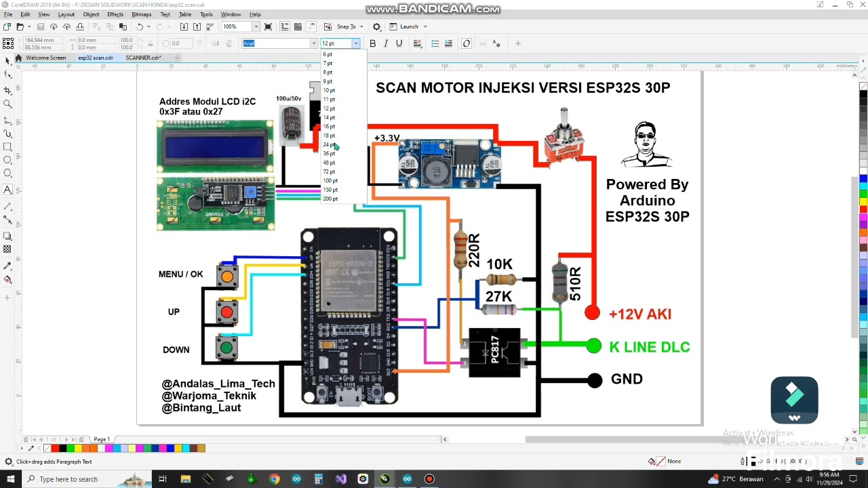The image size is (868, 488).
Task: Select the Pick tool in the toolbox
Action: [x=7, y=60]
